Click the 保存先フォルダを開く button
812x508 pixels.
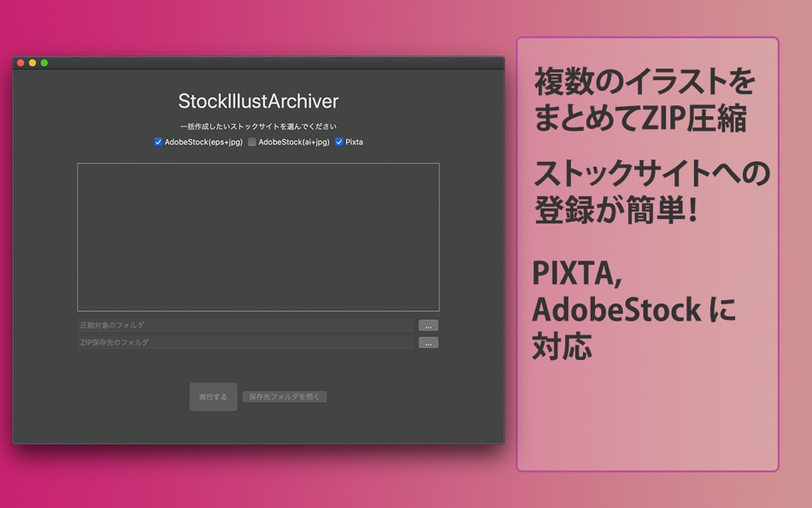coord(285,397)
